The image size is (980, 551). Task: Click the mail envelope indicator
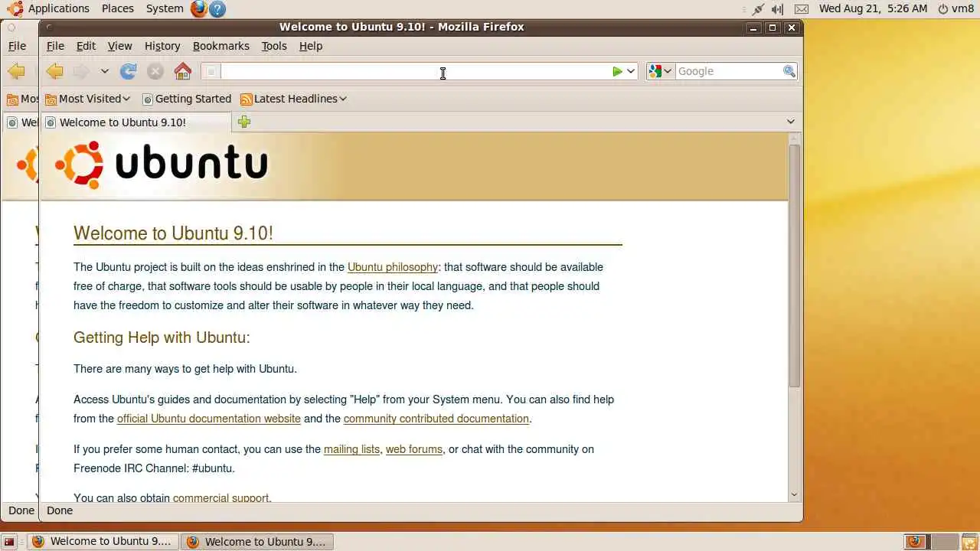coord(802,9)
